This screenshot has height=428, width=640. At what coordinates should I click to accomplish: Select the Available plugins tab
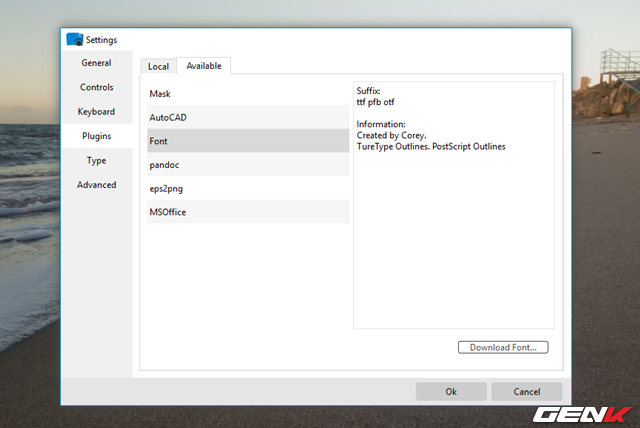[204, 66]
